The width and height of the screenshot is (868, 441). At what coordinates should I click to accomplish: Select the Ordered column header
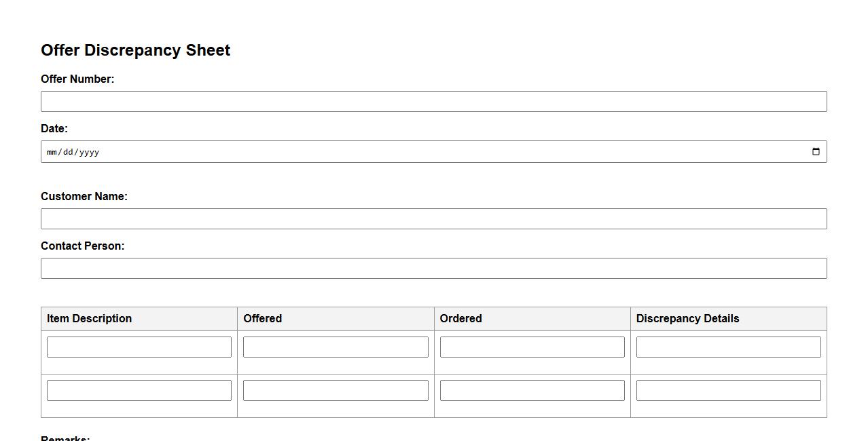tap(460, 319)
